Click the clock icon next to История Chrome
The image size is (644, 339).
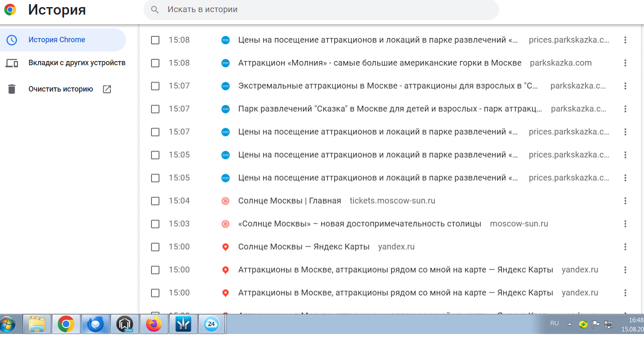pyautogui.click(x=12, y=40)
